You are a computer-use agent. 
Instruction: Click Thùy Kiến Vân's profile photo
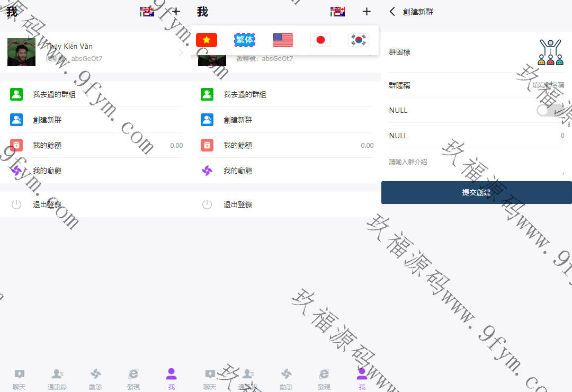(21, 52)
